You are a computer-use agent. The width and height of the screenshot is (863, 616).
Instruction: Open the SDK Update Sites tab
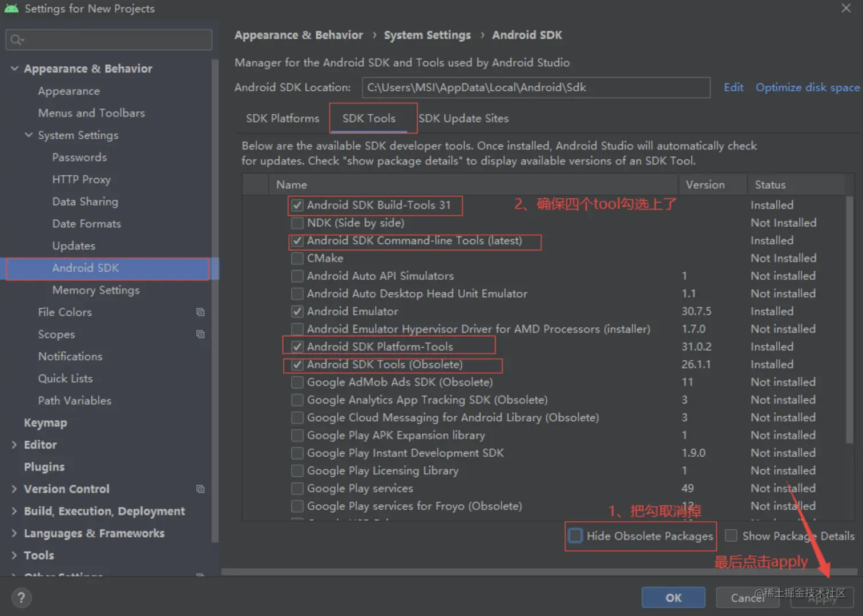463,118
